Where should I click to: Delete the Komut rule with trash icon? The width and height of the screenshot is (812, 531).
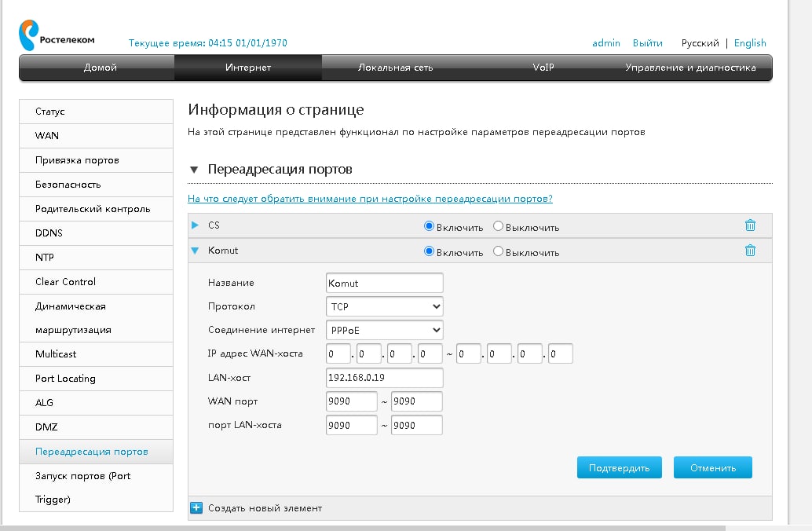click(x=750, y=251)
